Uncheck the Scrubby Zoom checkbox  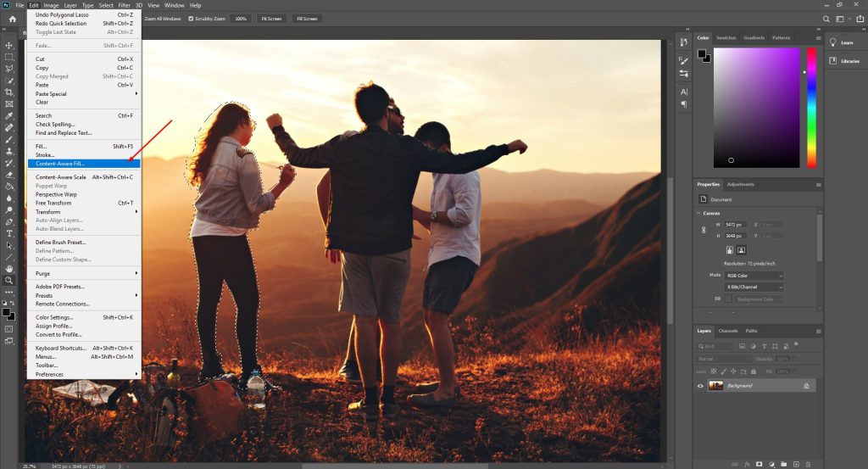[x=191, y=18]
